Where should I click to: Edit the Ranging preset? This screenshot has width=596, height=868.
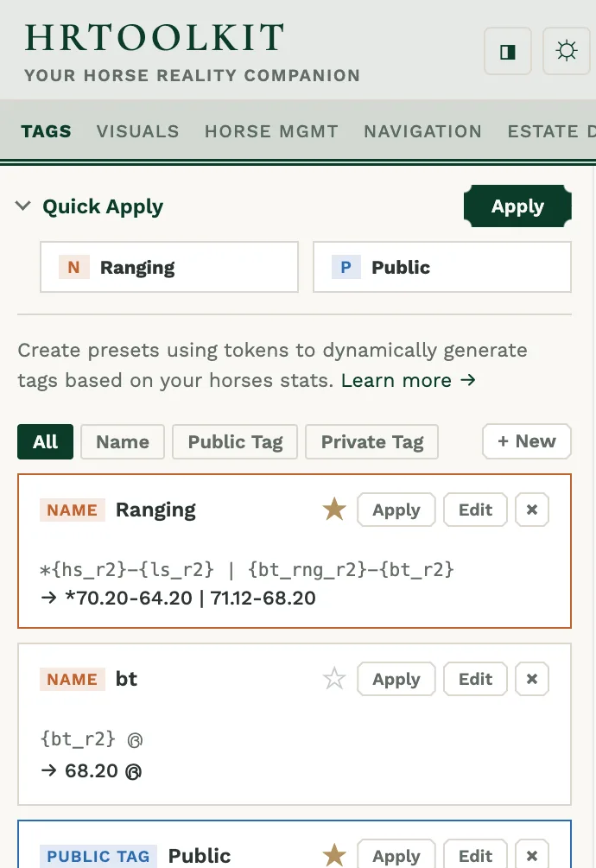(x=475, y=510)
